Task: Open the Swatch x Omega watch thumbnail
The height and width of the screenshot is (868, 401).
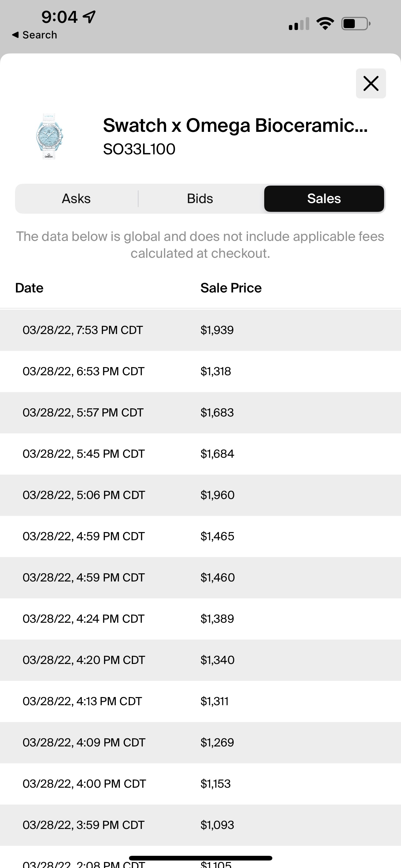Action: point(49,137)
